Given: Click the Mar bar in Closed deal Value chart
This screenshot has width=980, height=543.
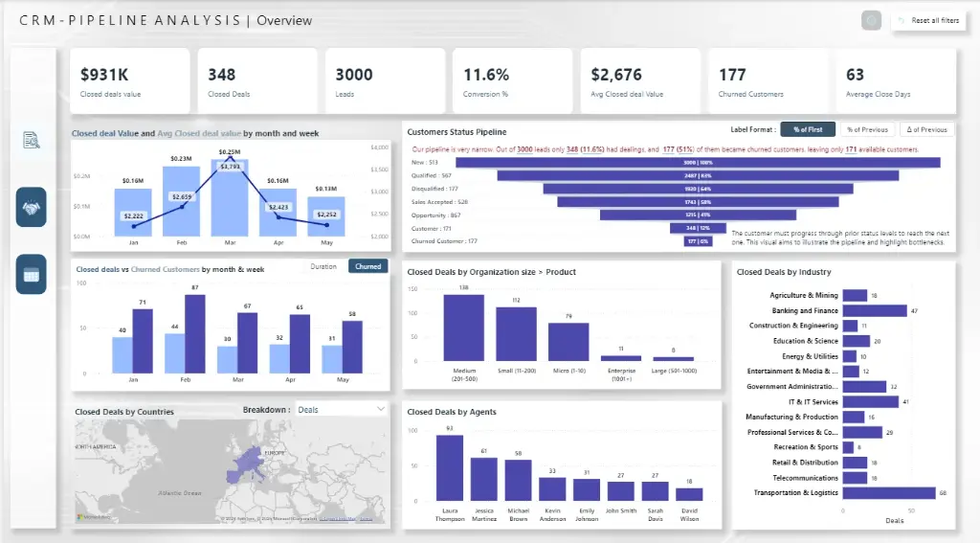Looking at the screenshot, I should click(x=230, y=197).
